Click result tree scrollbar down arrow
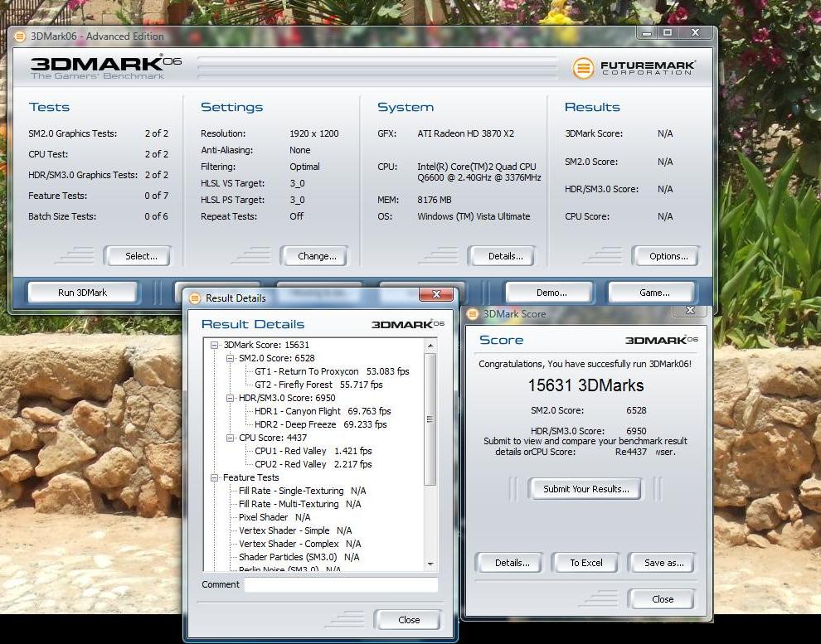 pyautogui.click(x=430, y=564)
